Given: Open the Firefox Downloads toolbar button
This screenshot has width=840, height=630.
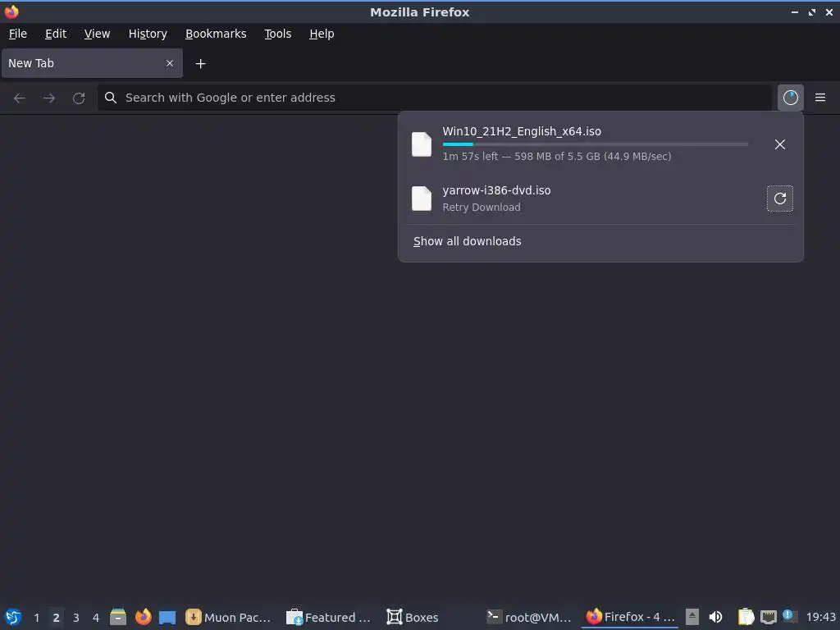Looking at the screenshot, I should coord(790,98).
